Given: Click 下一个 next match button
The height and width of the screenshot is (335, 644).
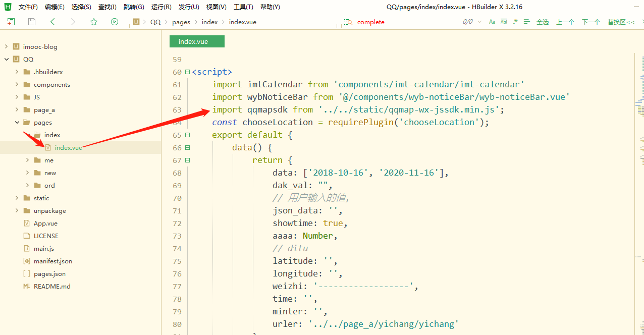Looking at the screenshot, I should [591, 22].
